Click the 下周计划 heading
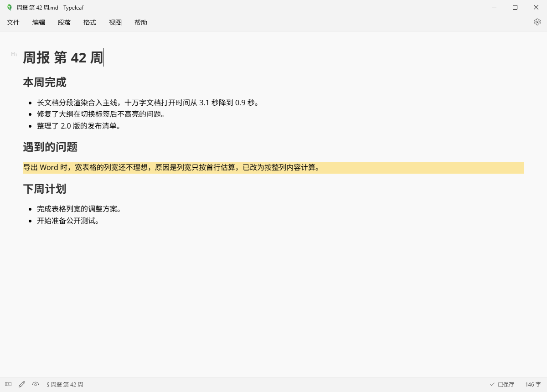This screenshot has width=547, height=392. [45, 189]
